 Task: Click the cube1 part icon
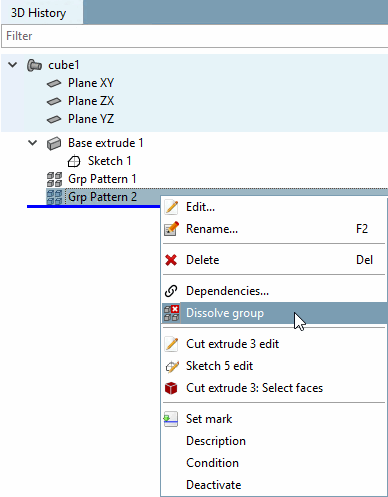(34, 65)
